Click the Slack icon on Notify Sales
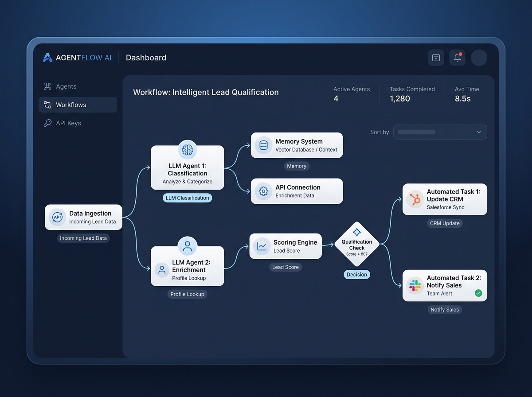The height and width of the screenshot is (397, 532). (x=415, y=286)
